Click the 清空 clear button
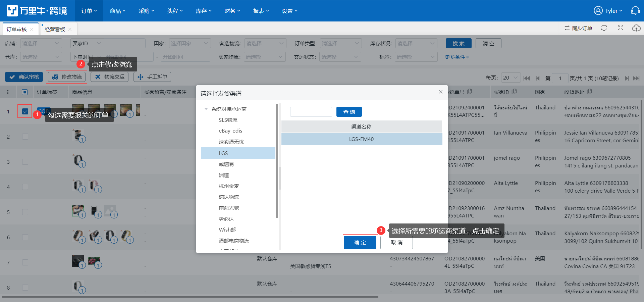Screen dimensions: 644x302 (x=488, y=43)
